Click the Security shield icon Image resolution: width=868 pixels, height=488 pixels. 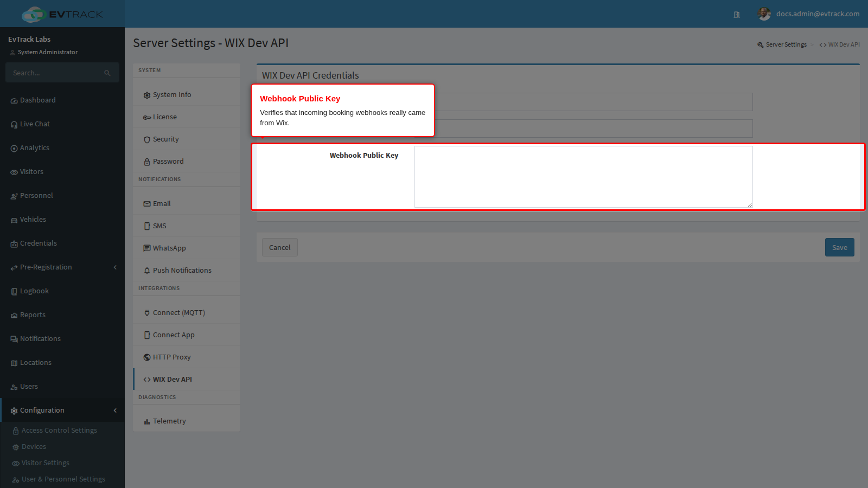pyautogui.click(x=147, y=140)
